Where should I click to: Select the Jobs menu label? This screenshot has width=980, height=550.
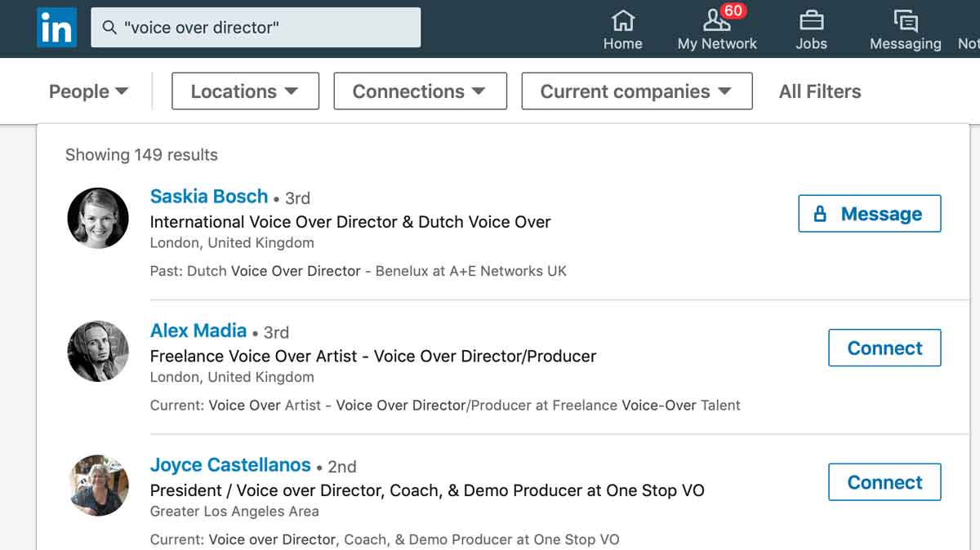point(812,44)
